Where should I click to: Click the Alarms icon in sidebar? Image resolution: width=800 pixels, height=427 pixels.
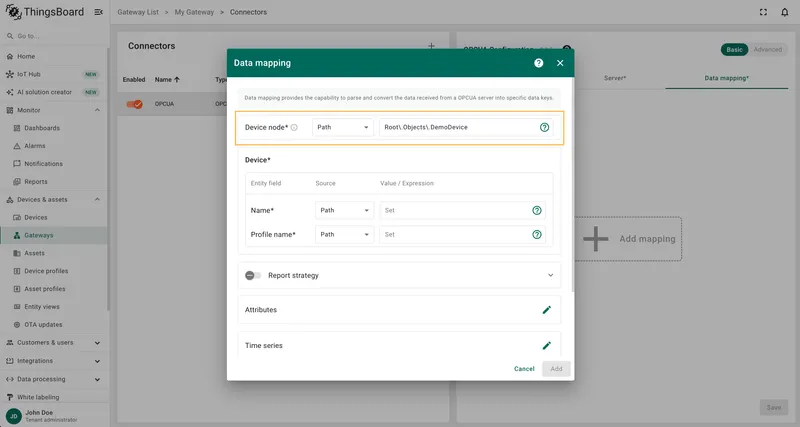[17, 146]
